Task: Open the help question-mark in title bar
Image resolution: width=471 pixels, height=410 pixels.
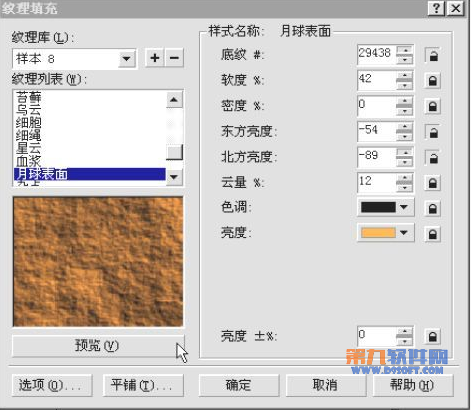Action: pos(436,8)
